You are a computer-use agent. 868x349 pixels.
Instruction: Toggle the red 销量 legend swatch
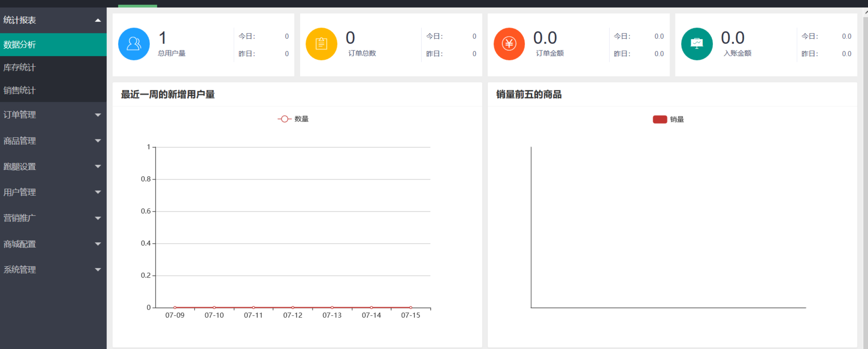click(x=659, y=119)
